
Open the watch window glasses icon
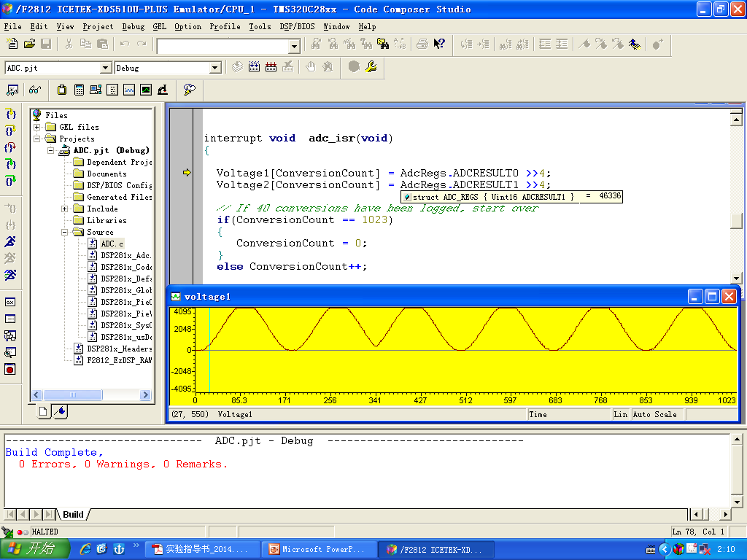[x=35, y=90]
